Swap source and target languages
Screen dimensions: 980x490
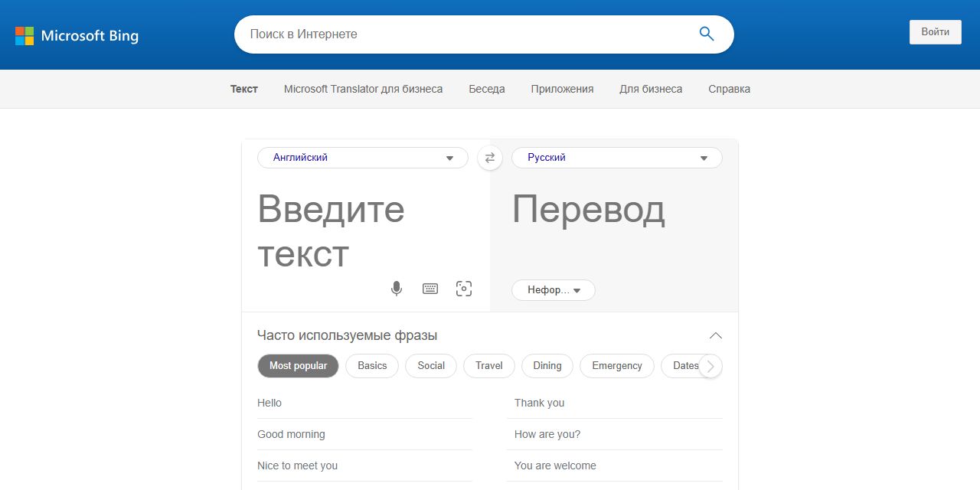[x=490, y=158]
